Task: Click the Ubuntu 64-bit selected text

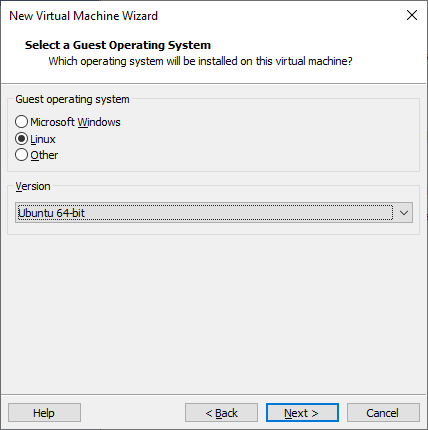Action: tap(51, 213)
